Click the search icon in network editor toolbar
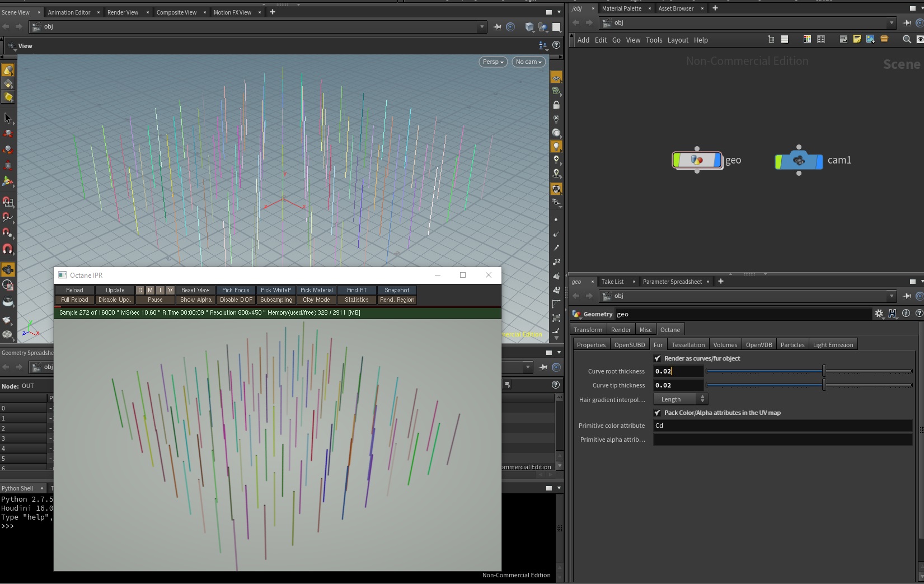This screenshot has width=924, height=584. pos(907,39)
